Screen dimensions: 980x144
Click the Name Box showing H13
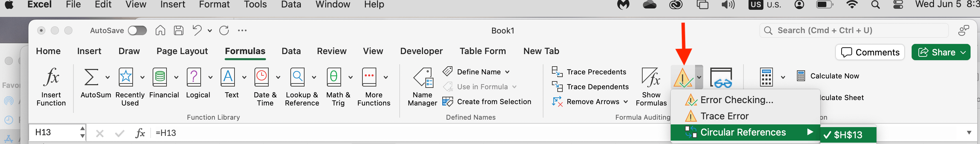pyautogui.click(x=55, y=132)
